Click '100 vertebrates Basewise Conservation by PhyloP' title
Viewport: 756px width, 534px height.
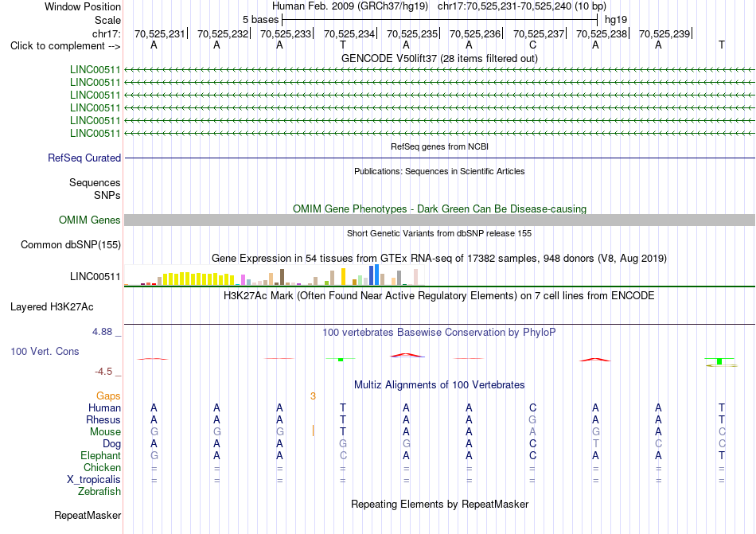coord(439,332)
